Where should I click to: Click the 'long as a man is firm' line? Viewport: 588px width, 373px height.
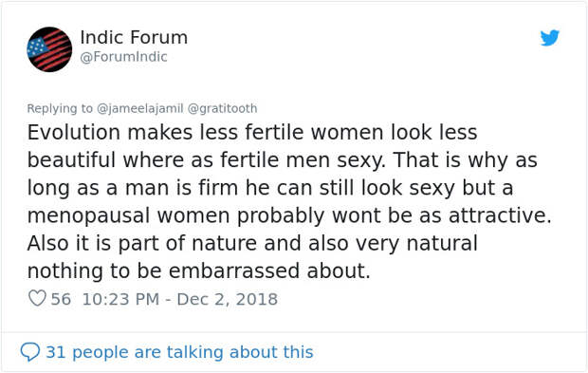(x=270, y=188)
